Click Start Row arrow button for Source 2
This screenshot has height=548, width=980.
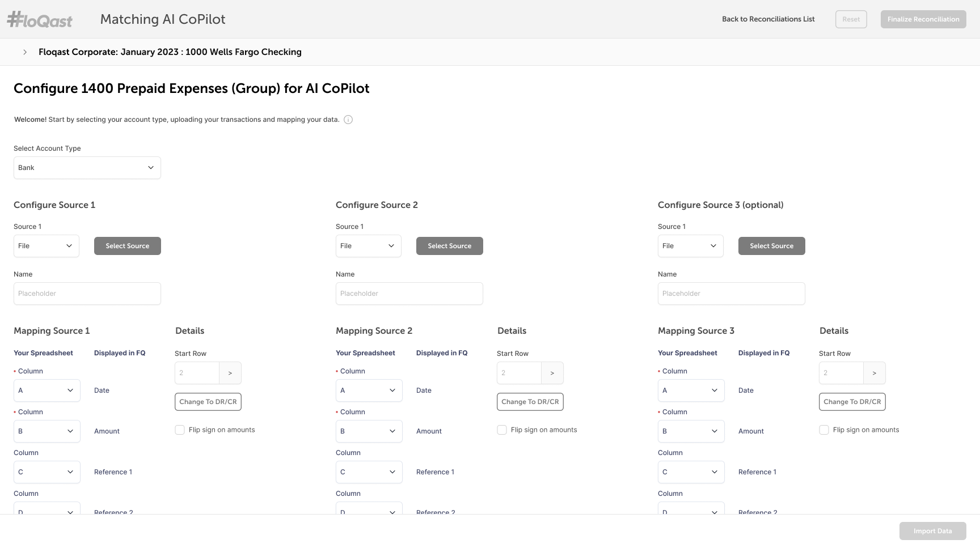point(552,373)
